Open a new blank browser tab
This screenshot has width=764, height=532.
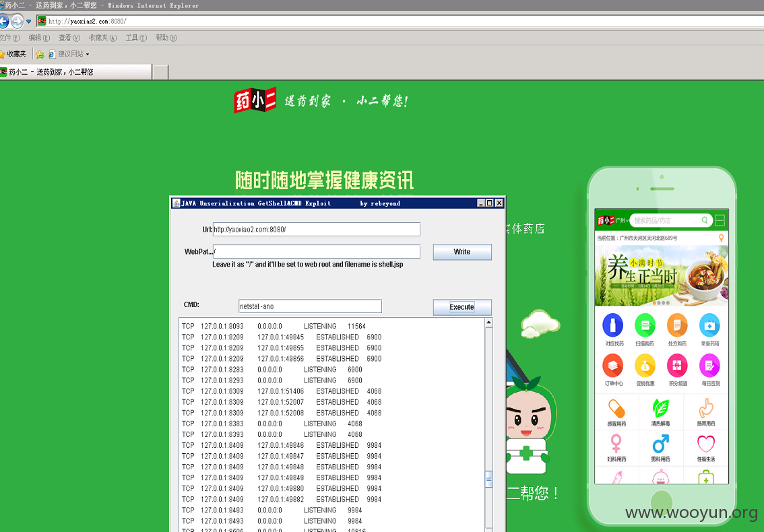pos(161,72)
